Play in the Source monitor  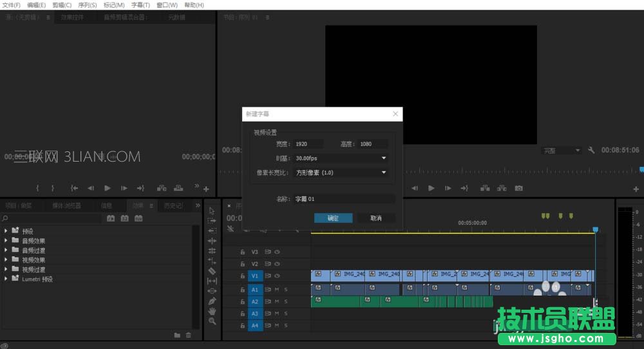tap(107, 188)
